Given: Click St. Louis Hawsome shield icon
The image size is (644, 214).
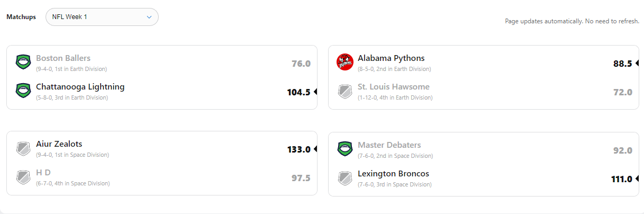Looking at the screenshot, I should (345, 91).
